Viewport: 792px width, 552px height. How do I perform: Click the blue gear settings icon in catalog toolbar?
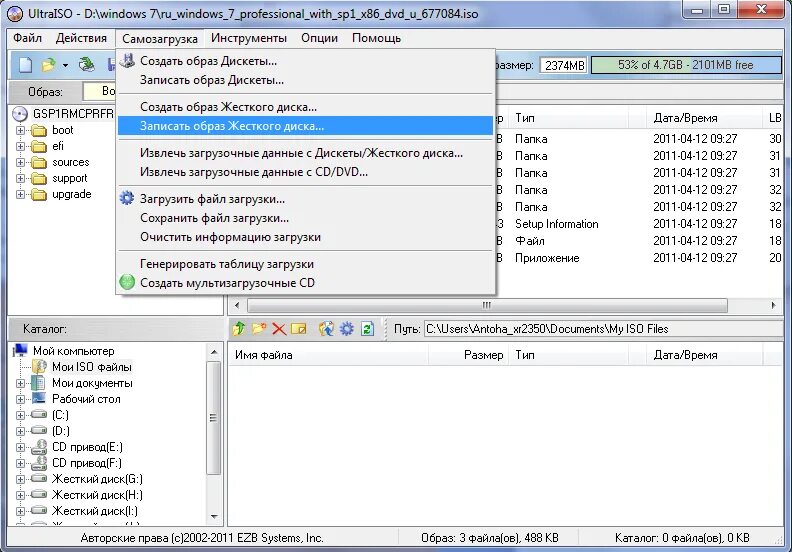click(346, 329)
